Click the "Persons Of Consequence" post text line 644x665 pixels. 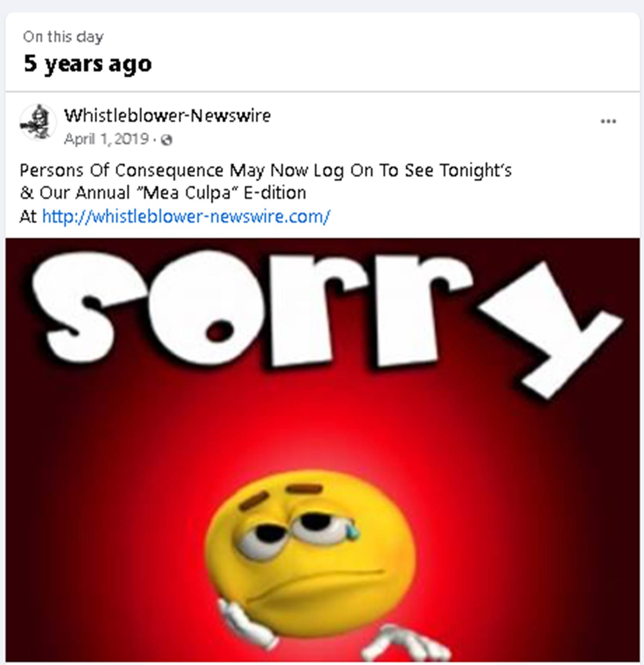(x=265, y=171)
